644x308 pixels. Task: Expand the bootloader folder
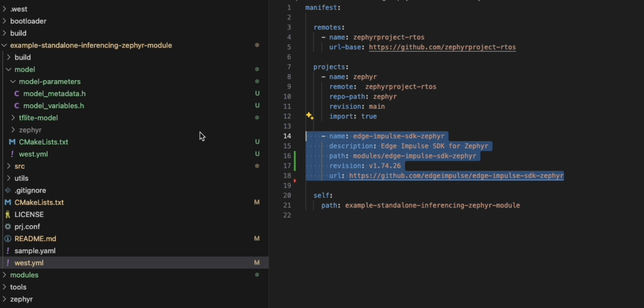click(x=4, y=21)
